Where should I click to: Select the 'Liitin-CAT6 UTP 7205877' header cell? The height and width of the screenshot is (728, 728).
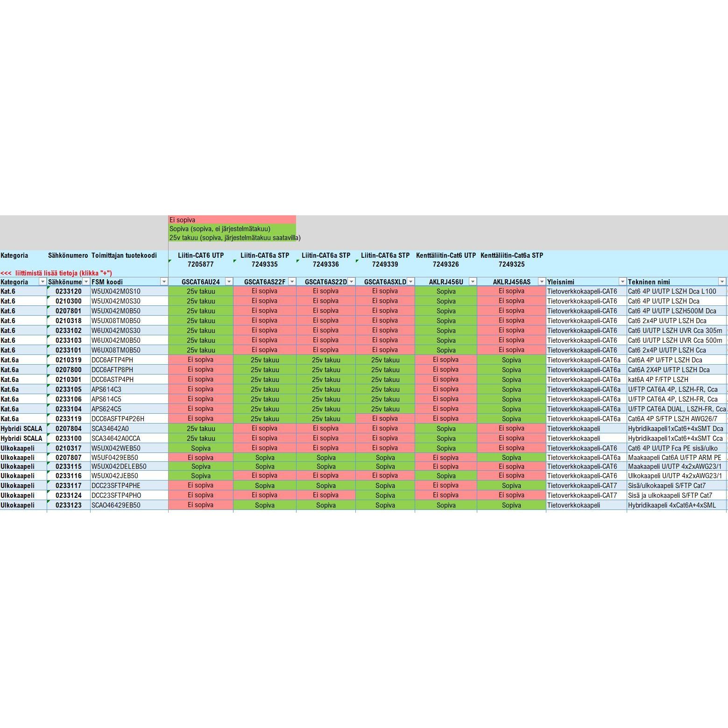[x=200, y=260]
